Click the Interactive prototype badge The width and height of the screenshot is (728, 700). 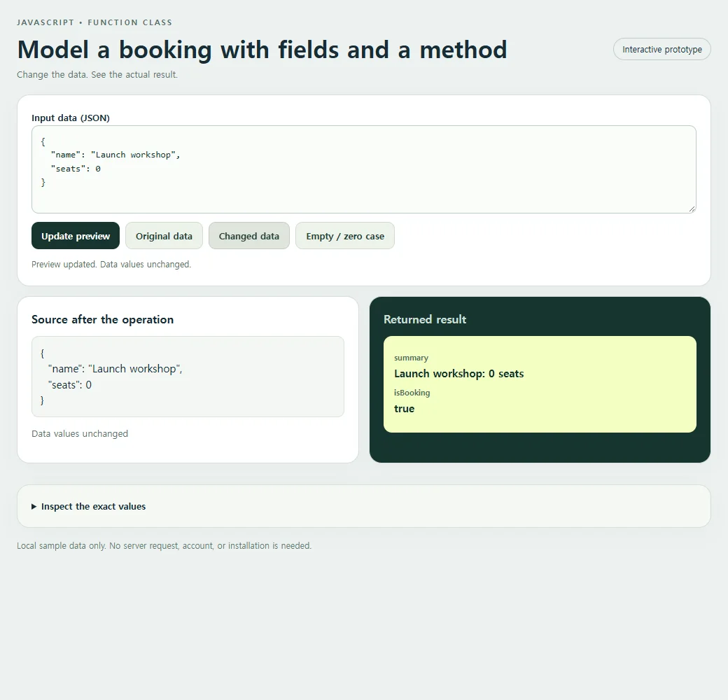coord(662,49)
